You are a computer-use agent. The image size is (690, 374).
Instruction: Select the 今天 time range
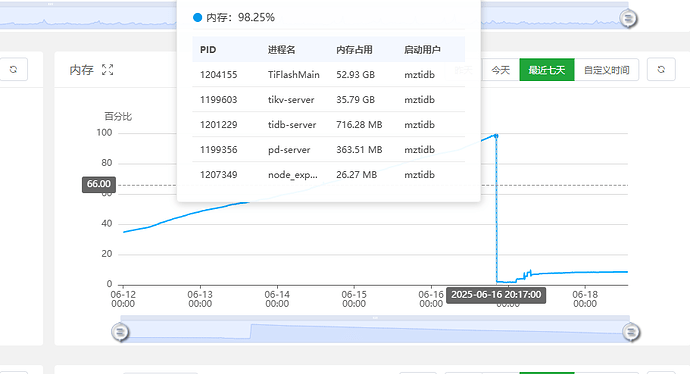501,70
